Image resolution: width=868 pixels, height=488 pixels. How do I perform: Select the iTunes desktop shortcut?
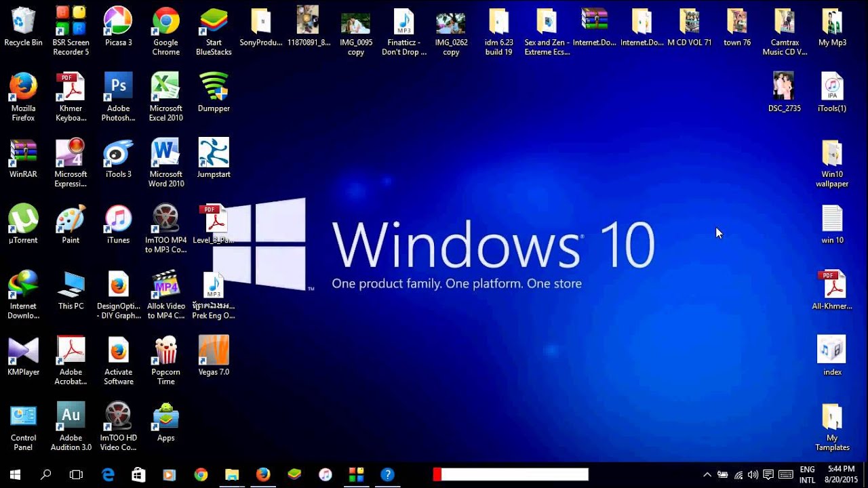pos(118,225)
